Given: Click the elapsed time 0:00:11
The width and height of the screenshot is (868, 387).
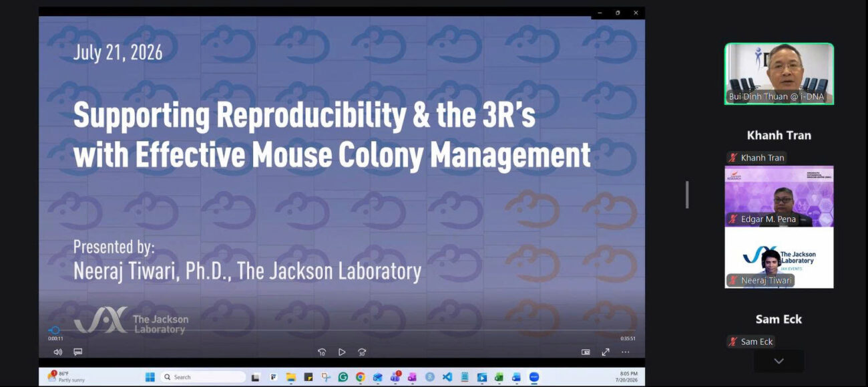Looking at the screenshot, I should coord(55,339).
